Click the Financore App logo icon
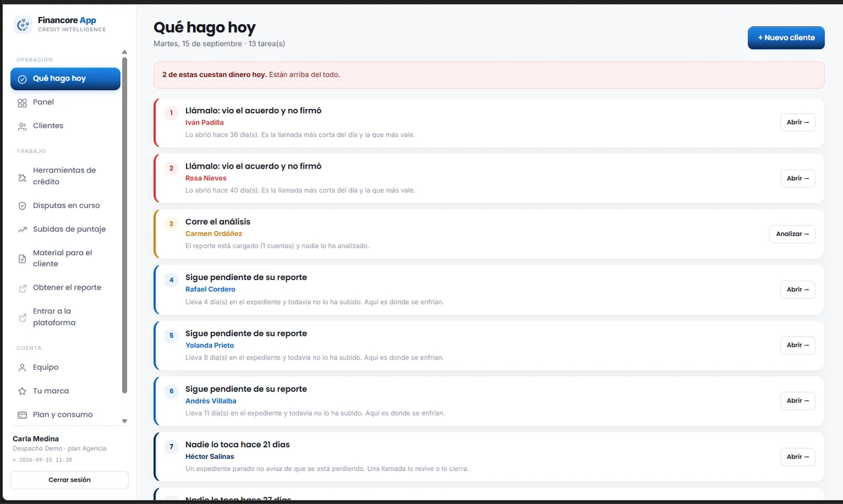This screenshot has height=504, width=843. click(23, 25)
